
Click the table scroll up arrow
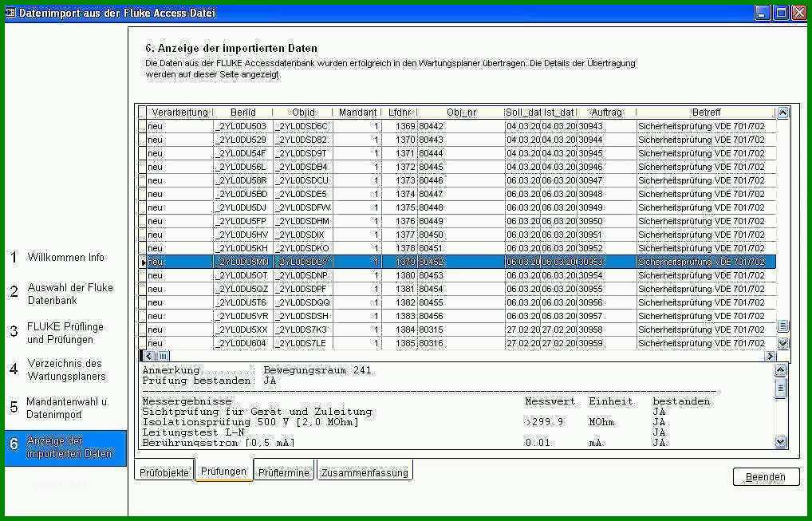782,113
